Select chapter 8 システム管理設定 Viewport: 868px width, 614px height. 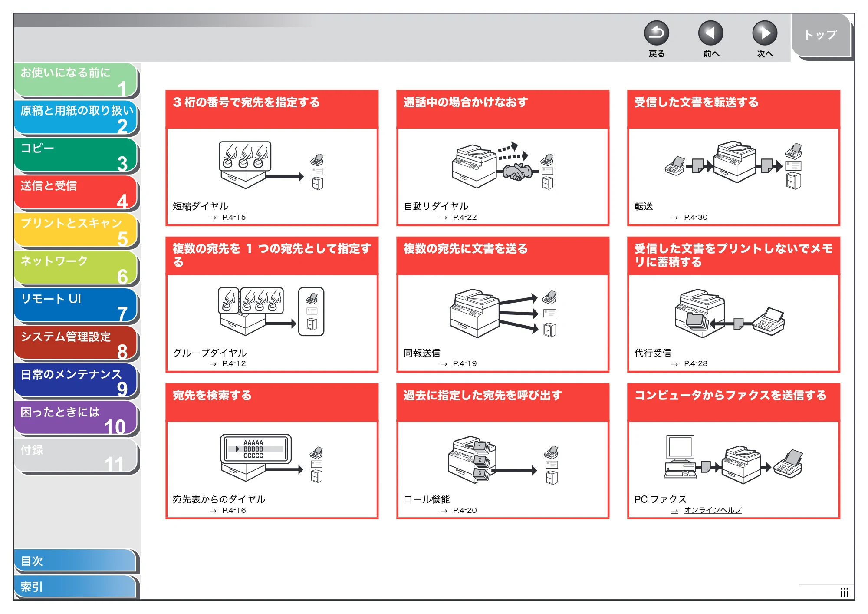click(x=76, y=343)
